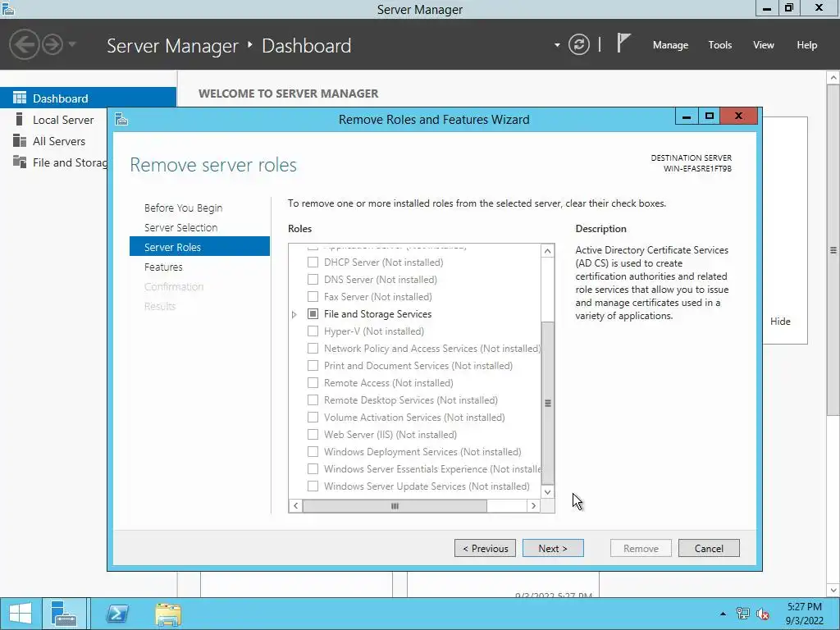The height and width of the screenshot is (630, 840).
Task: Click the network tray icon
Action: (x=742, y=614)
